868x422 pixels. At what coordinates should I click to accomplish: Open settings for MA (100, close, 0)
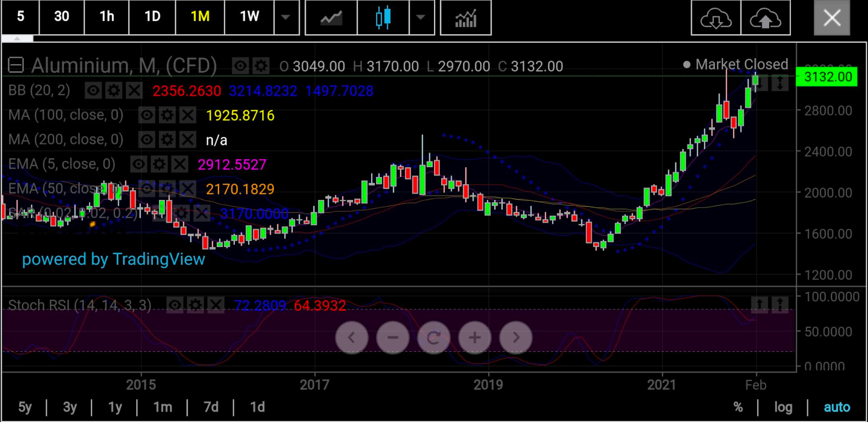(167, 115)
